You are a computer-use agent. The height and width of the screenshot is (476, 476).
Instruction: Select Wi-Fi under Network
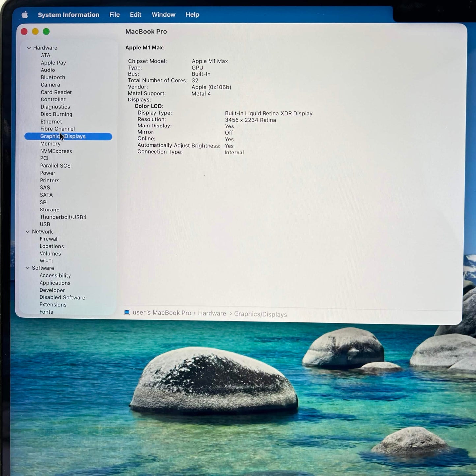pyautogui.click(x=46, y=261)
